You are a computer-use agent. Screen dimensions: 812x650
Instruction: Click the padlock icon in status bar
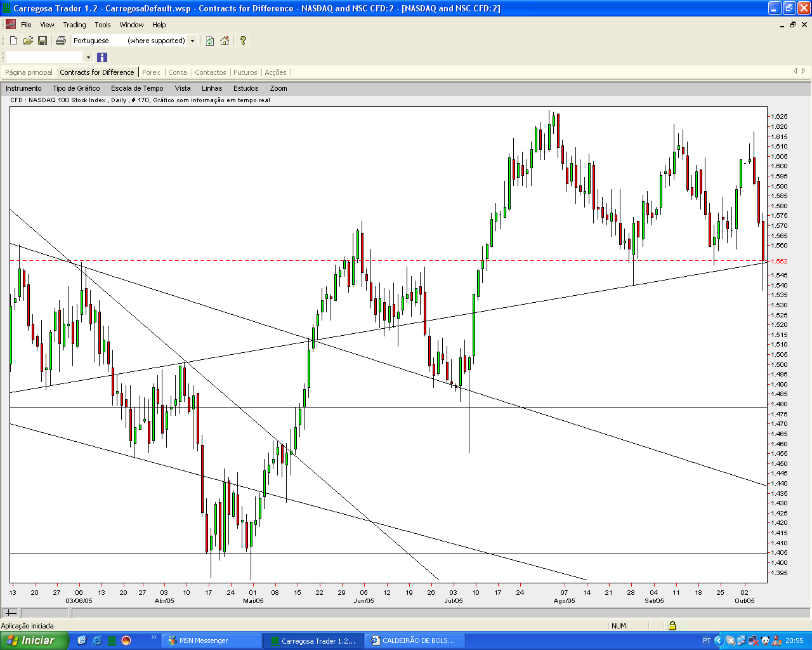click(672, 626)
